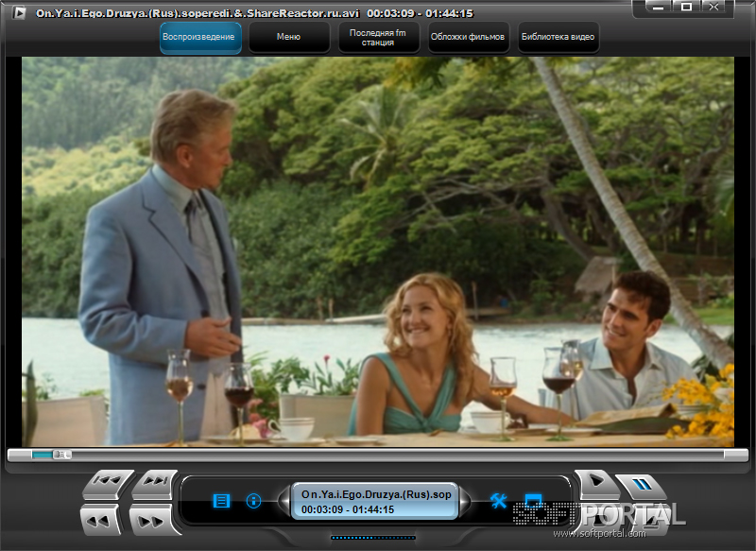
Task: Skip to the previous track
Action: pyautogui.click(x=108, y=484)
